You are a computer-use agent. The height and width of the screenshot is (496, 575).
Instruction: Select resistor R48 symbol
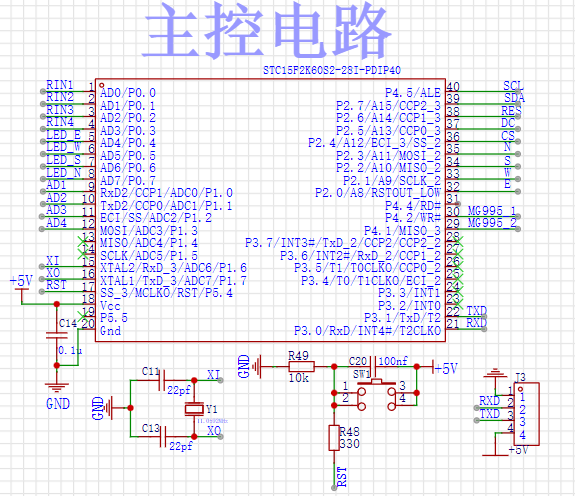click(334, 438)
